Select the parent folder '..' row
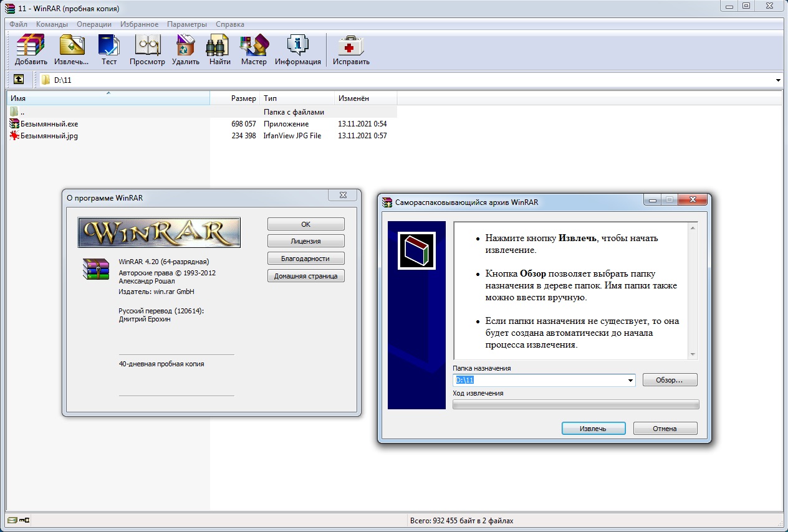The width and height of the screenshot is (788, 532). pyautogui.click(x=202, y=112)
